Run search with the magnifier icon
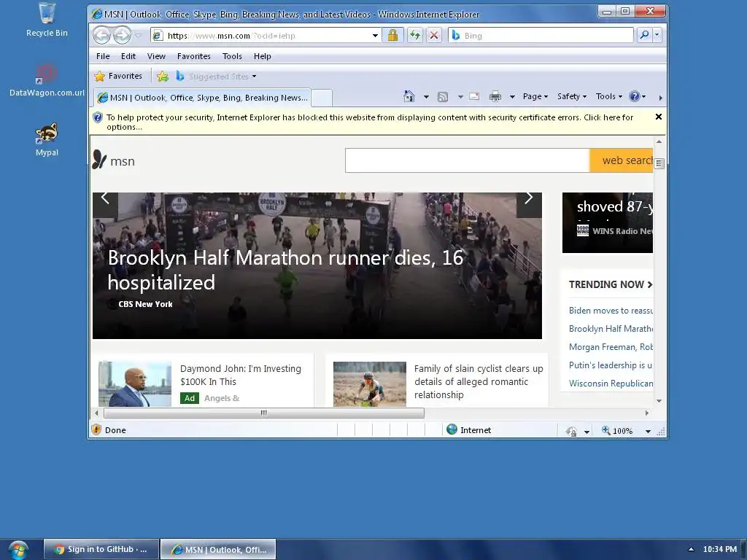 [644, 35]
